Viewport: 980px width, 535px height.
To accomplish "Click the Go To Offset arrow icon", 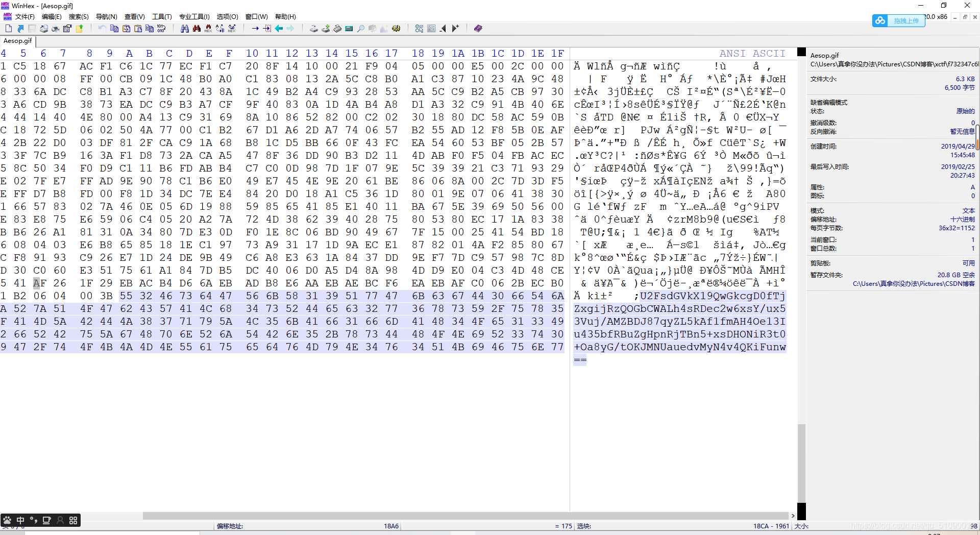I will pyautogui.click(x=255, y=29).
